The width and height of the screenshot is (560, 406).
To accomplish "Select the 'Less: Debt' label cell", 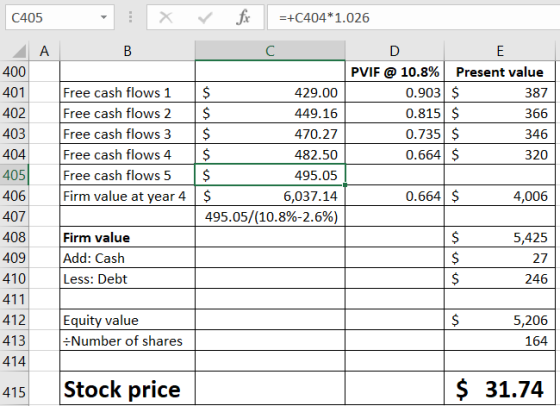I will click(128, 279).
